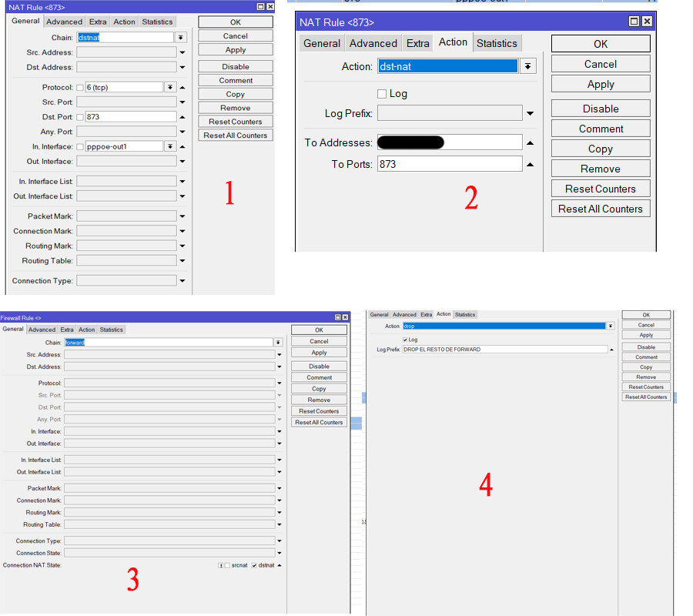The height and width of the screenshot is (616, 693).
Task: Add a Comment to the NAT rule
Action: [600, 128]
